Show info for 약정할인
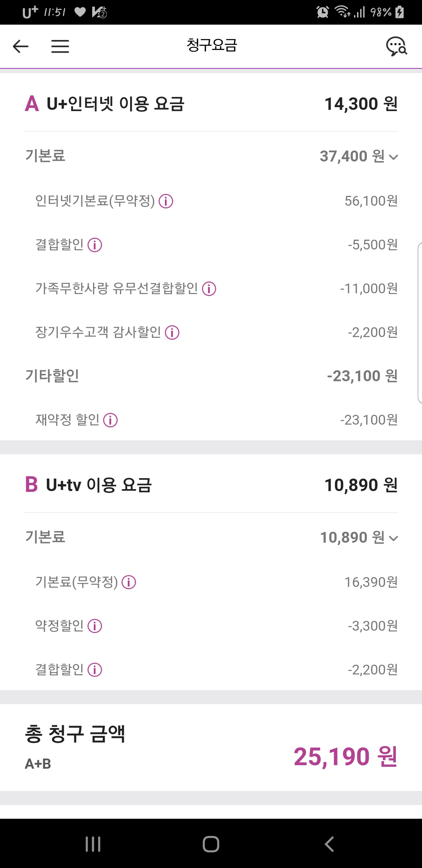 click(x=95, y=626)
